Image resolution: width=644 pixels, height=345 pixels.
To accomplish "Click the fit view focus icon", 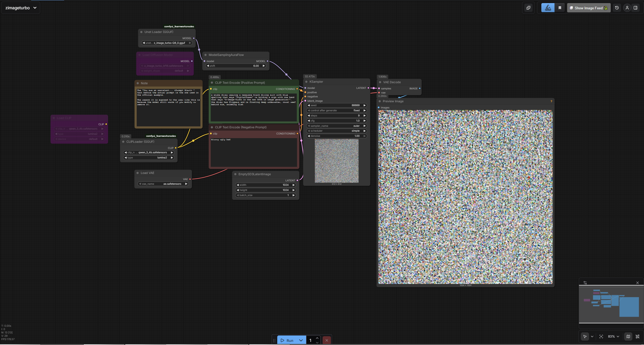I will tap(601, 336).
